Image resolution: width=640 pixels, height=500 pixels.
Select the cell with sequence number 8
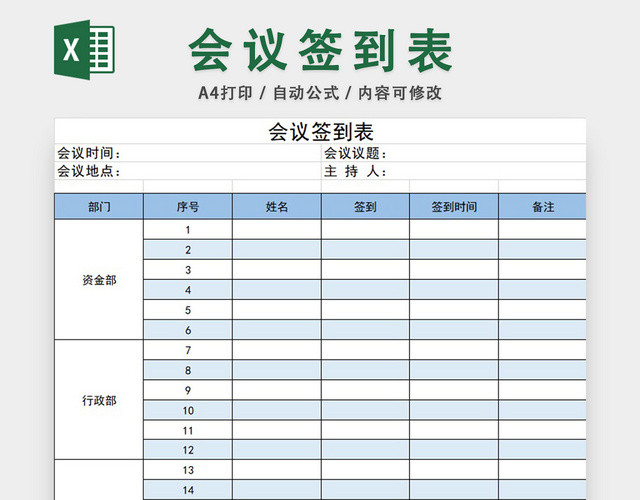188,370
